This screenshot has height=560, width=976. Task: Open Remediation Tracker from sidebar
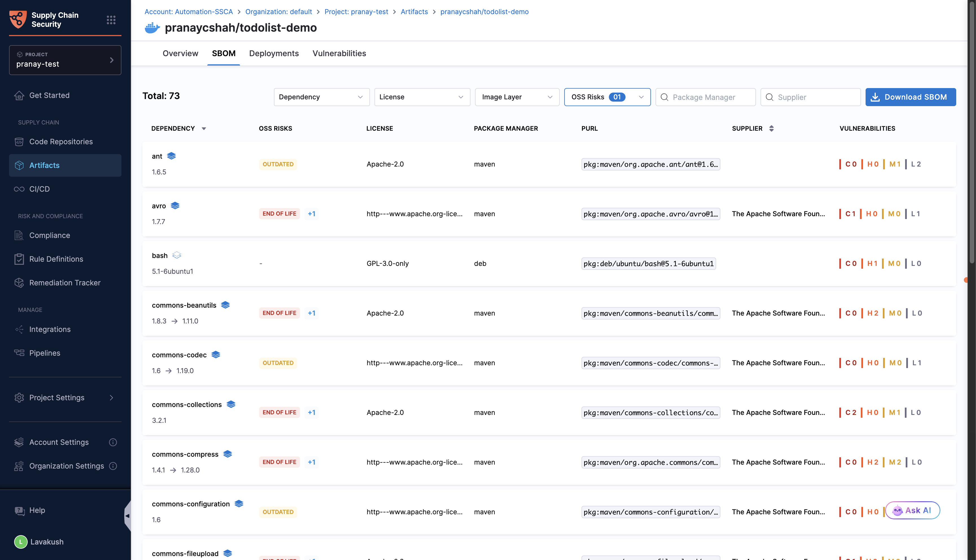[65, 283]
